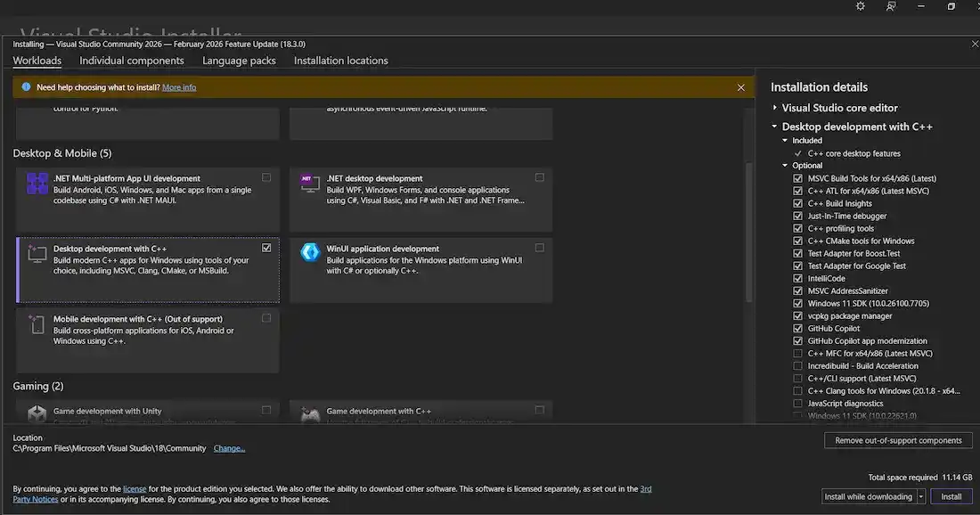Collapse the Optional components group

(x=785, y=166)
